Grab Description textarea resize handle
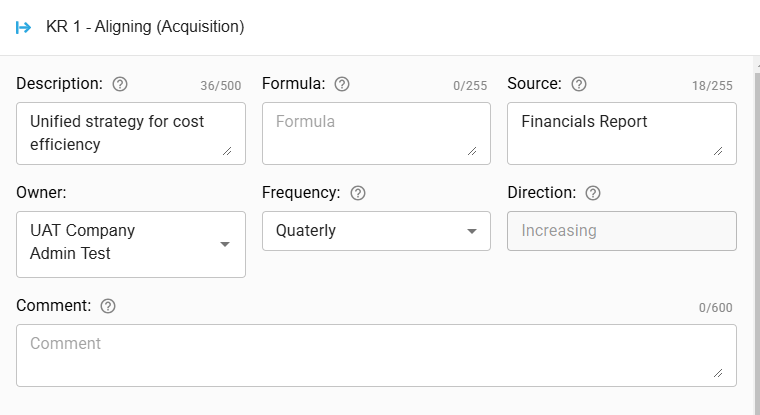 click(x=227, y=151)
